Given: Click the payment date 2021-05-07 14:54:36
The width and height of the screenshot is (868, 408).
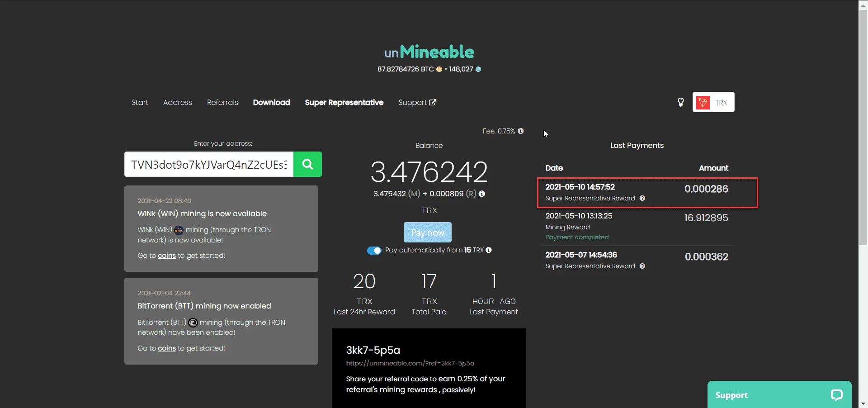Looking at the screenshot, I should 581,255.
